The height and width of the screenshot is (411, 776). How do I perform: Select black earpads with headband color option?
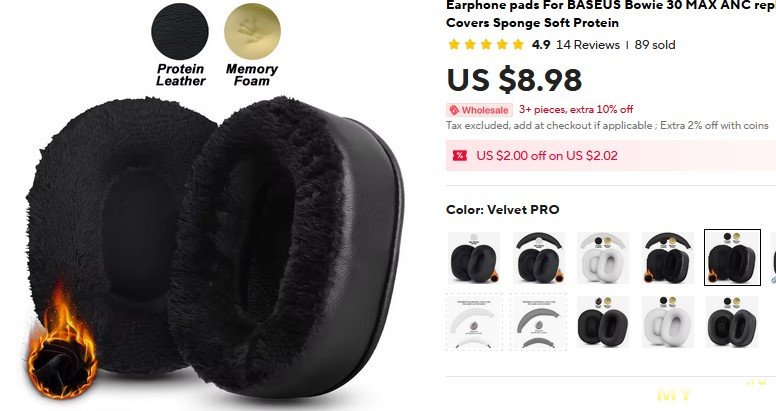(x=538, y=257)
